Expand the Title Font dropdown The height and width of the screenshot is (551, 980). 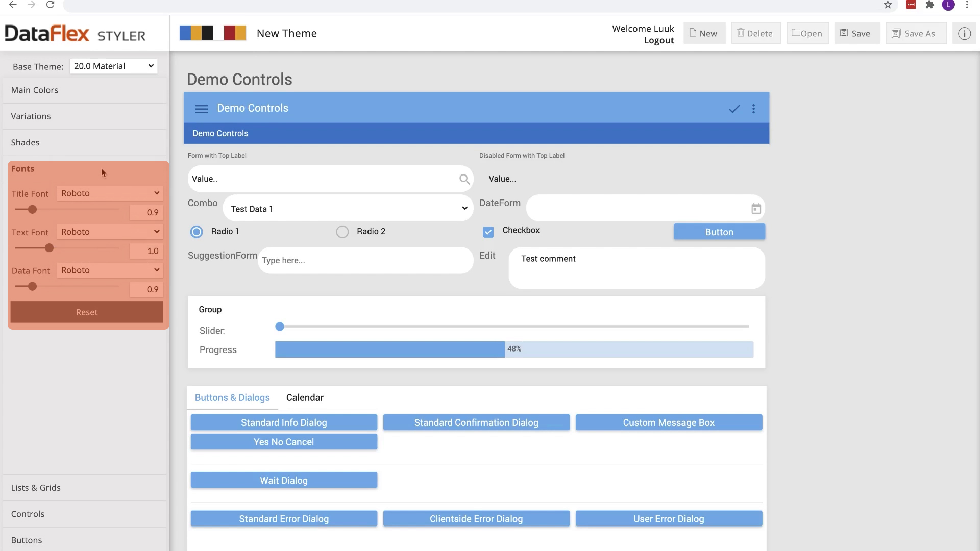click(110, 193)
